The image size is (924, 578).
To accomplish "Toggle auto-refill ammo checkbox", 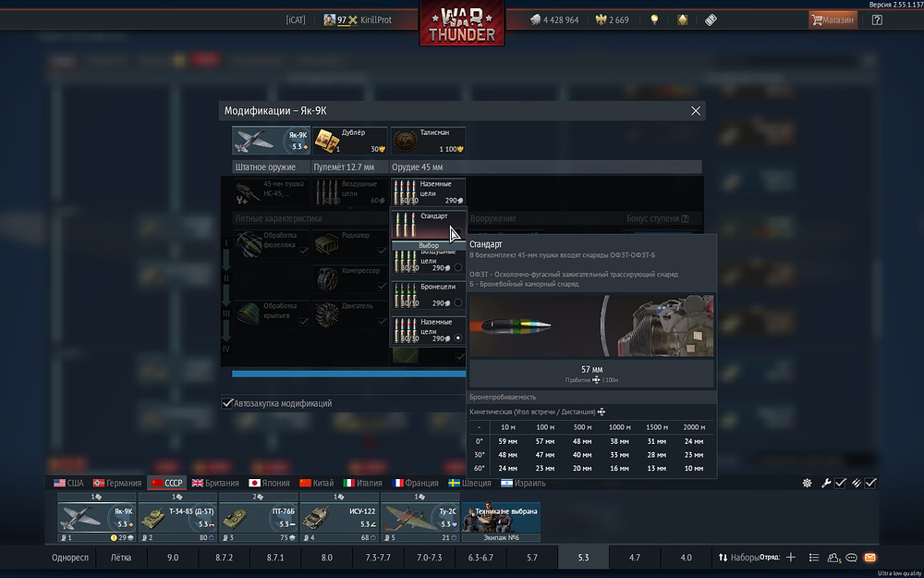I will 870,483.
